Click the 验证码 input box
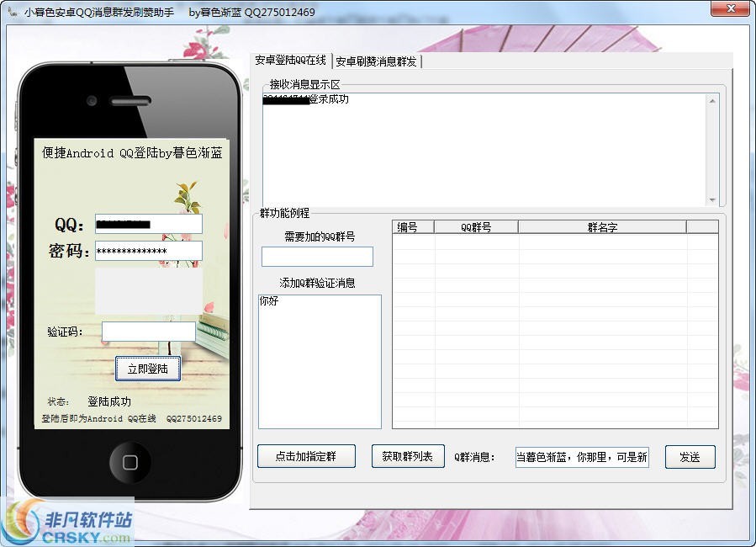Image resolution: width=756 pixels, height=547 pixels. [x=149, y=332]
